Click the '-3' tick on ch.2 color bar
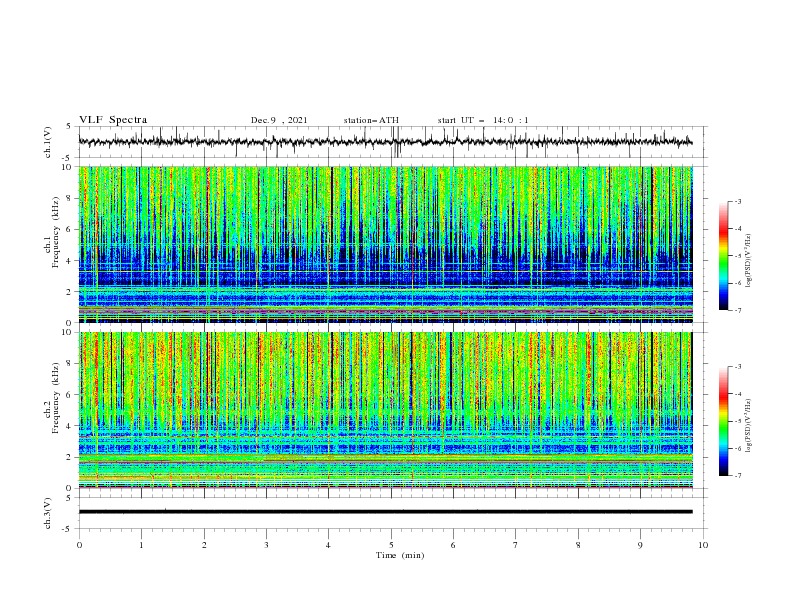 point(737,367)
